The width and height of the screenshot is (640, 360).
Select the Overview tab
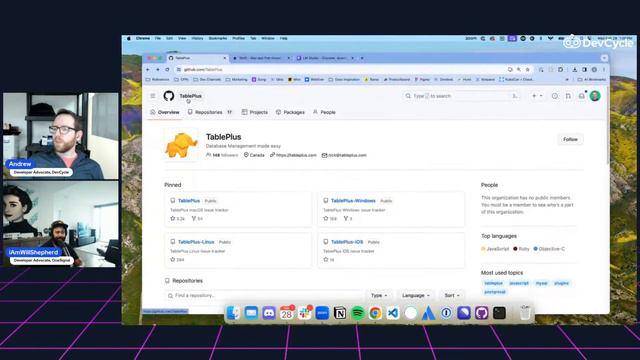pos(164,112)
